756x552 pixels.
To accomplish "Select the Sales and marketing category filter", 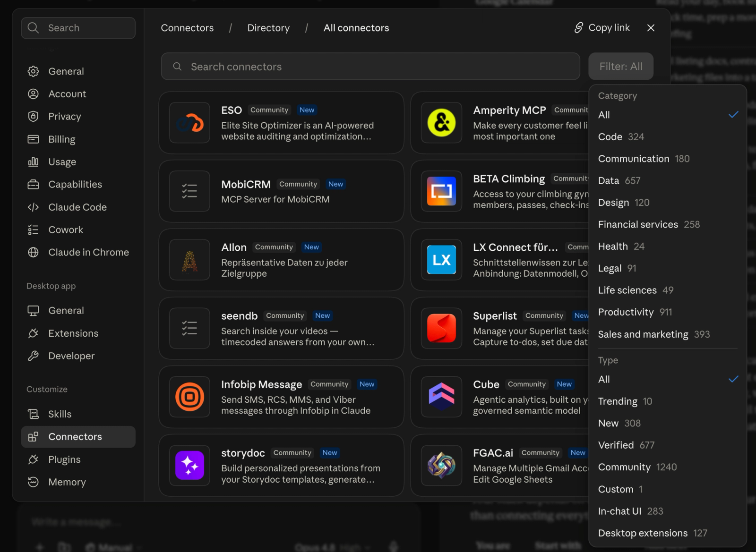I will tap(668, 334).
